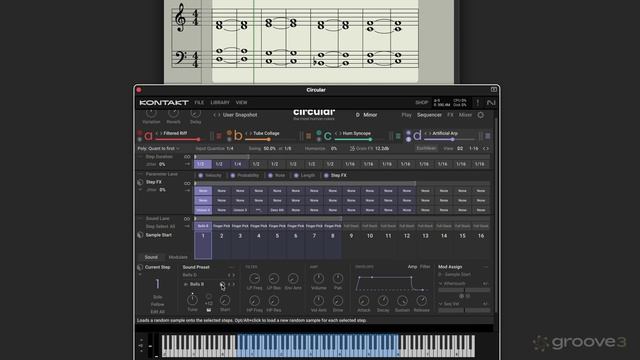The height and width of the screenshot is (360, 640).
Task: Click the green sequencer icon next to layer c
Action: [x=398, y=136]
